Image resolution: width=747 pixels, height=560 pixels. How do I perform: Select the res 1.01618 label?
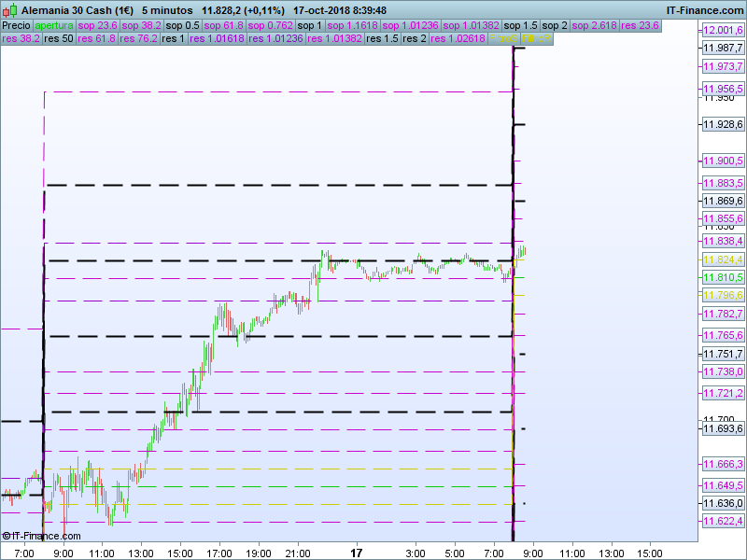(x=217, y=38)
